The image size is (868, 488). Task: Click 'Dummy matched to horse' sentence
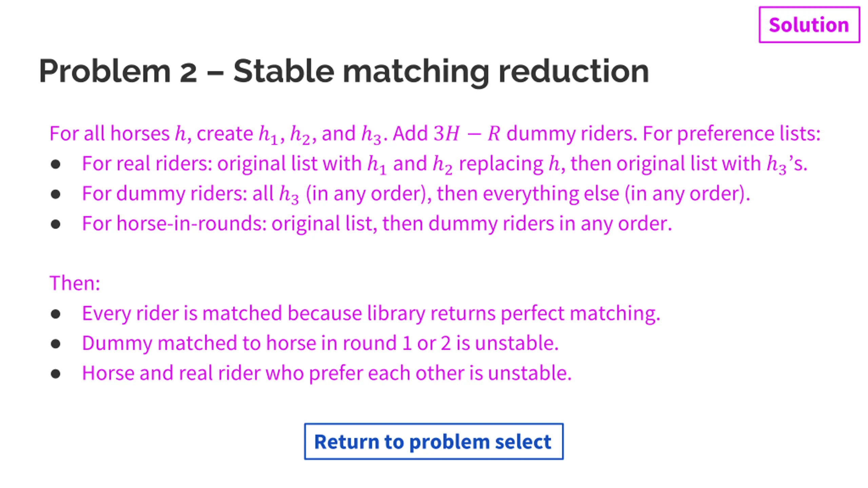pyautogui.click(x=320, y=343)
